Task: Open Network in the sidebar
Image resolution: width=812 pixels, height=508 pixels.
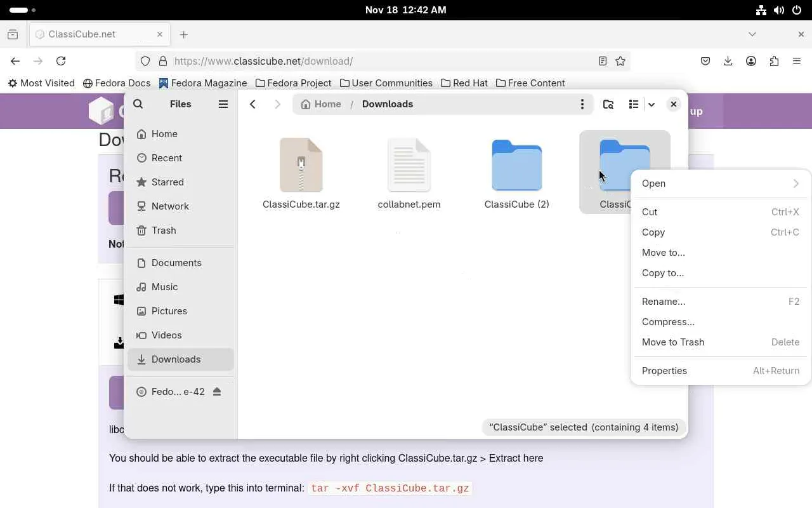Action: tap(181, 206)
